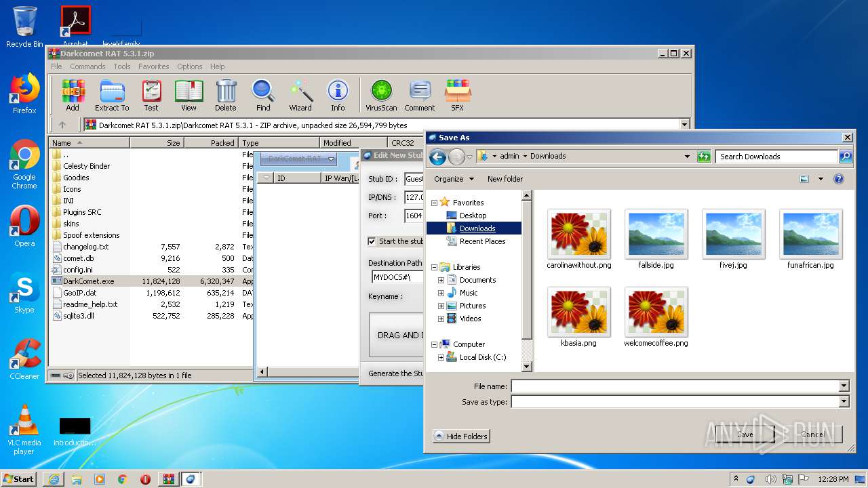The image size is (868, 488).
Task: Open the Favorites menu in WinRAR
Action: (154, 66)
